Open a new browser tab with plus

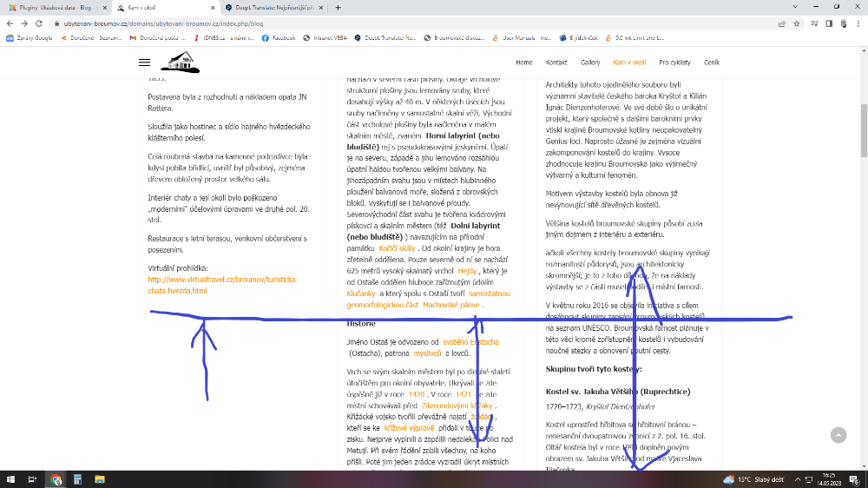click(x=338, y=8)
